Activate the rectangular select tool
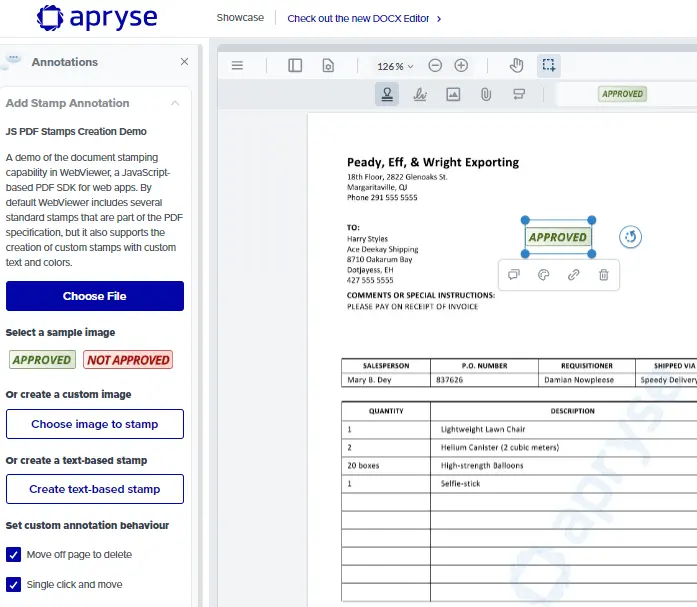This screenshot has height=607, width=697. tap(549, 66)
